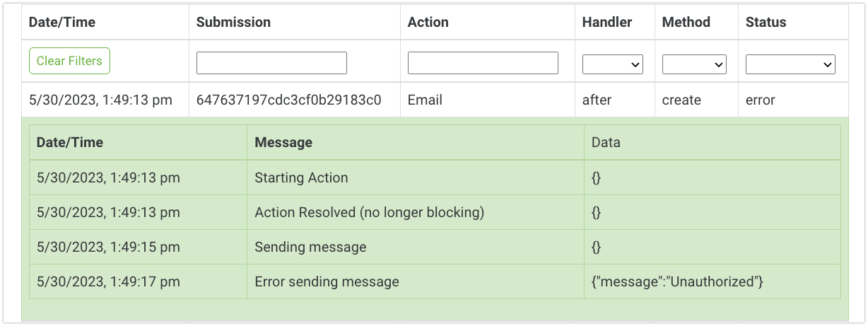Open the Status filter dropdown
Image resolution: width=868 pixels, height=326 pixels.
point(790,64)
